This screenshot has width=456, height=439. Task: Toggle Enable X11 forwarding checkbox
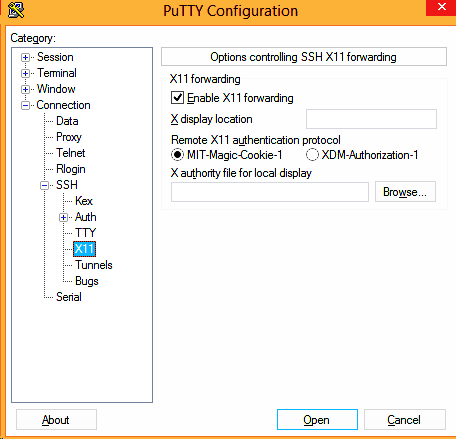177,98
